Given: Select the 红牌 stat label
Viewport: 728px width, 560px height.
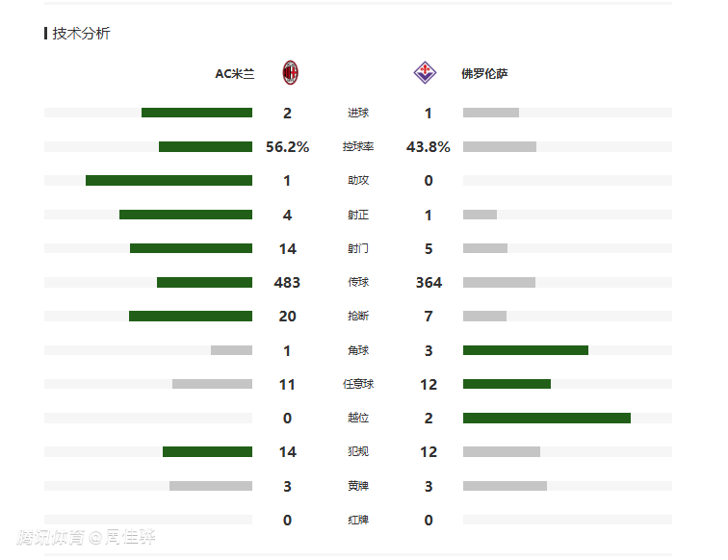Looking at the screenshot, I should [x=357, y=520].
